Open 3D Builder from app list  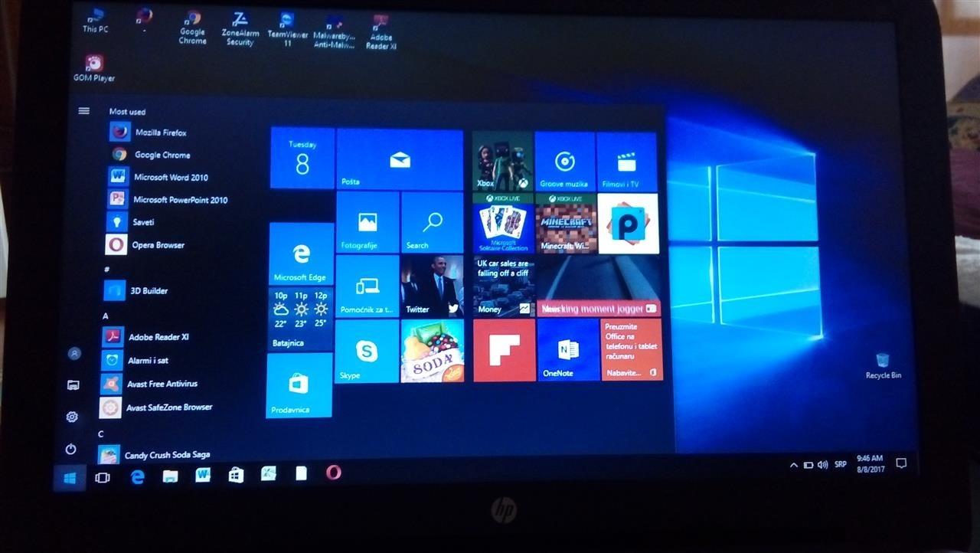point(136,291)
